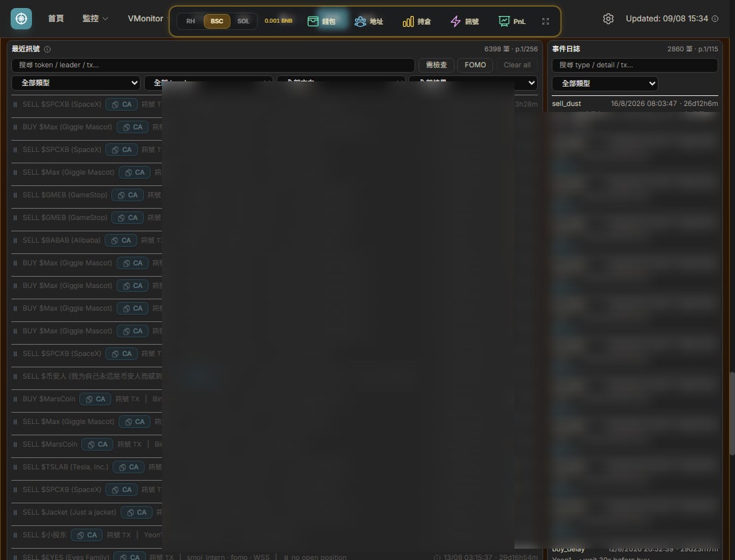The height and width of the screenshot is (560, 735).
Task: Open 全部類型 dropdown in 事件日誌 panel
Action: point(604,83)
